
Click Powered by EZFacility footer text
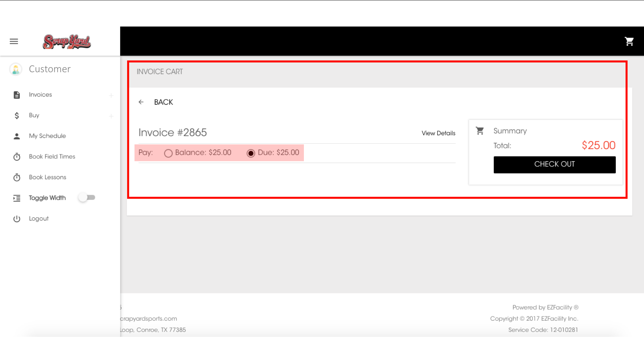tap(545, 308)
